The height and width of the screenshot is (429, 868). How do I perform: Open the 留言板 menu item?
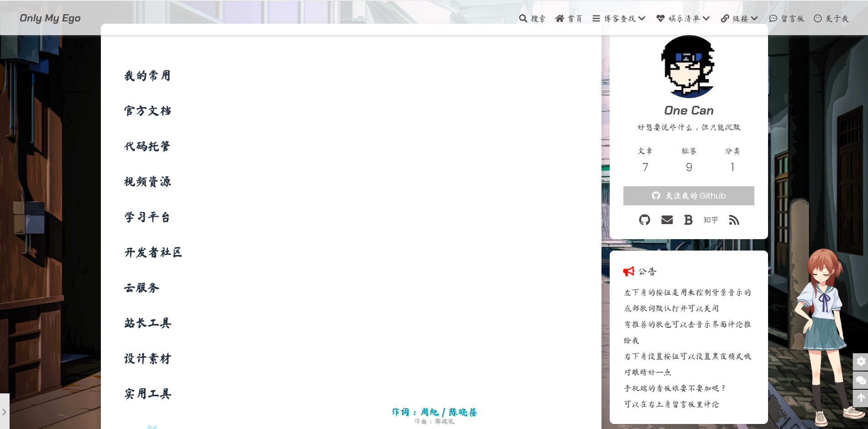(x=786, y=18)
